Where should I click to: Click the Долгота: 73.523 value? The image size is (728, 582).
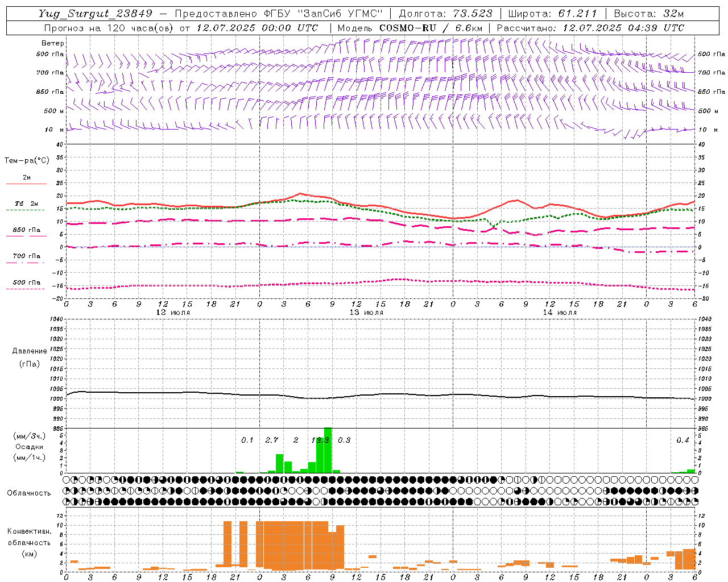[x=445, y=14]
